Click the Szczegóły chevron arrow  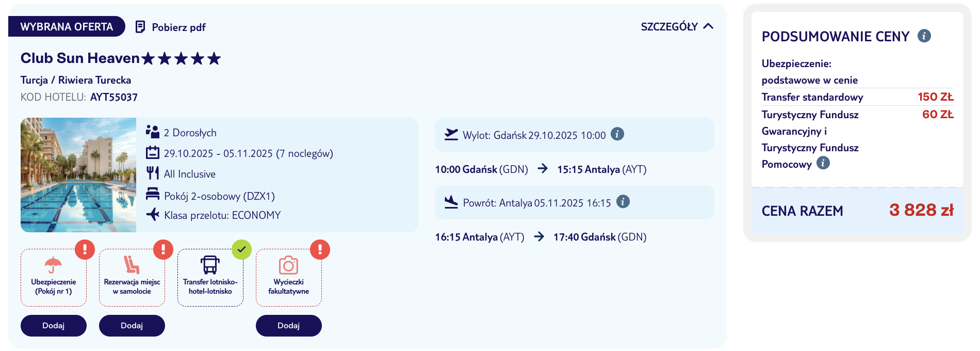pyautogui.click(x=708, y=26)
